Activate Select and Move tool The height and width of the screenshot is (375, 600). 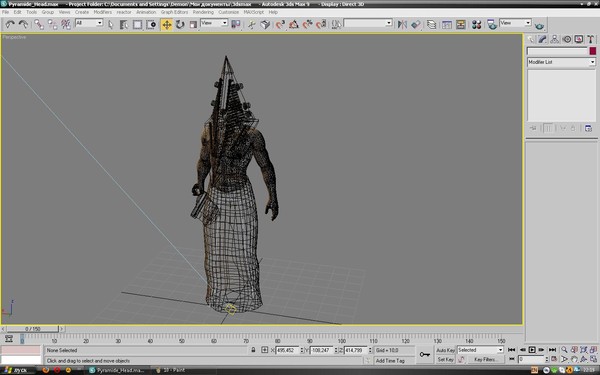[x=166, y=25]
